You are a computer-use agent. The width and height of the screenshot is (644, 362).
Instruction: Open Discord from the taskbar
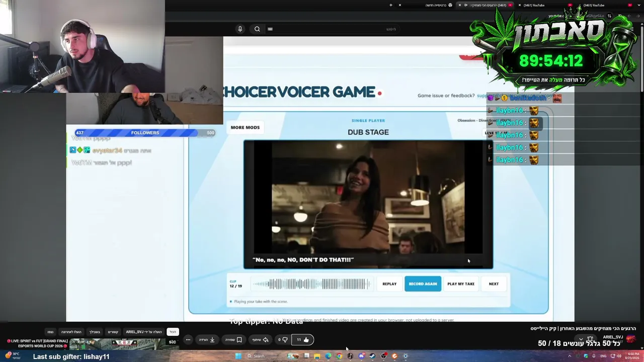tap(361, 356)
